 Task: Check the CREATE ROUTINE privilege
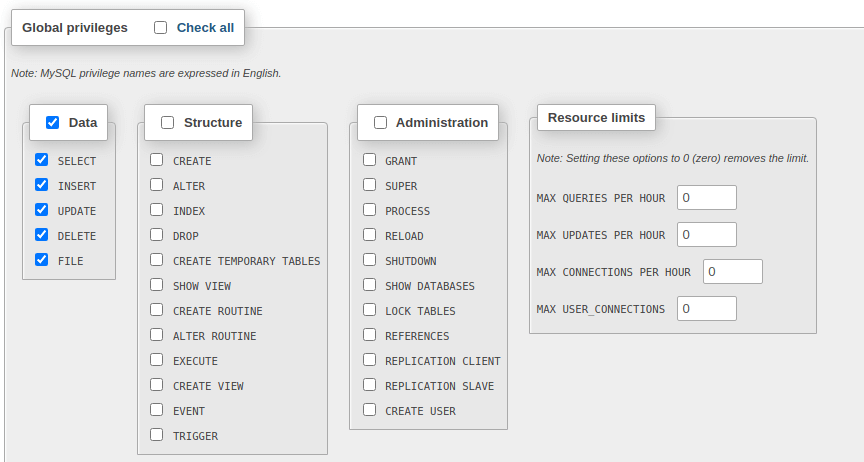click(x=156, y=310)
